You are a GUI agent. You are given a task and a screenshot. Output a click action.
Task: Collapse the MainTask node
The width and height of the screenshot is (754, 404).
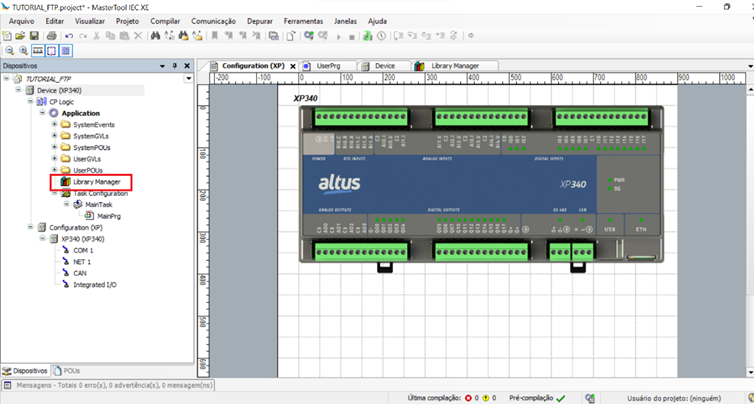pos(66,204)
